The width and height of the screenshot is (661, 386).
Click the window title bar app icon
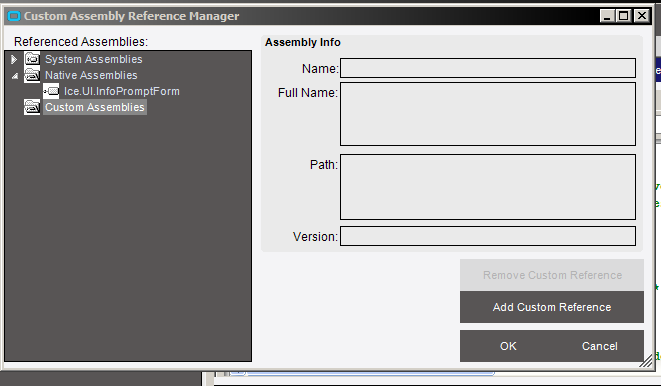pos(14,16)
